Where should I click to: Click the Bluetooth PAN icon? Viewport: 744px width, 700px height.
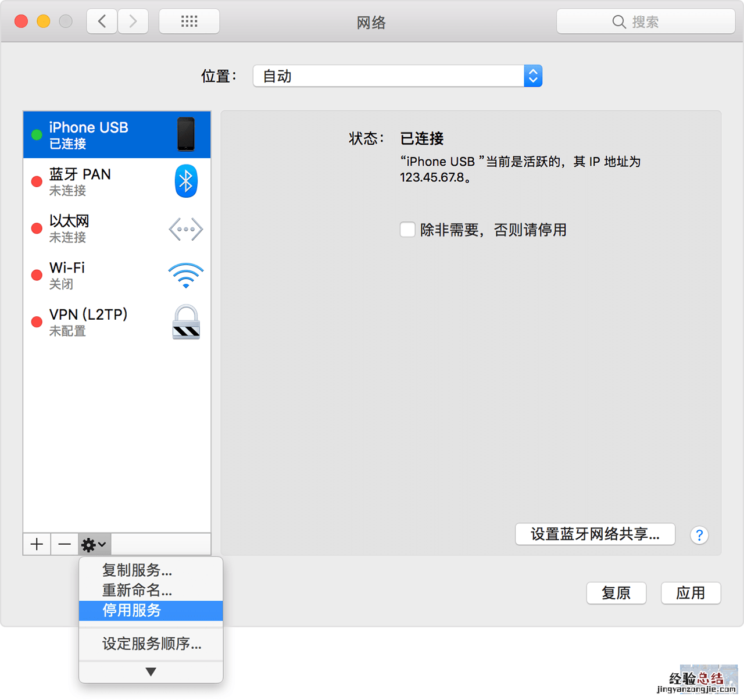point(186,181)
